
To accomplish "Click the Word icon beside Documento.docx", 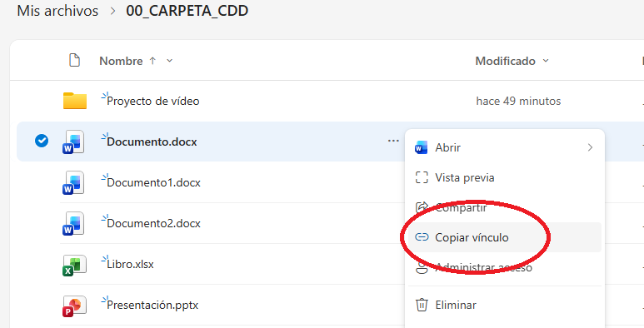I will 74,142.
